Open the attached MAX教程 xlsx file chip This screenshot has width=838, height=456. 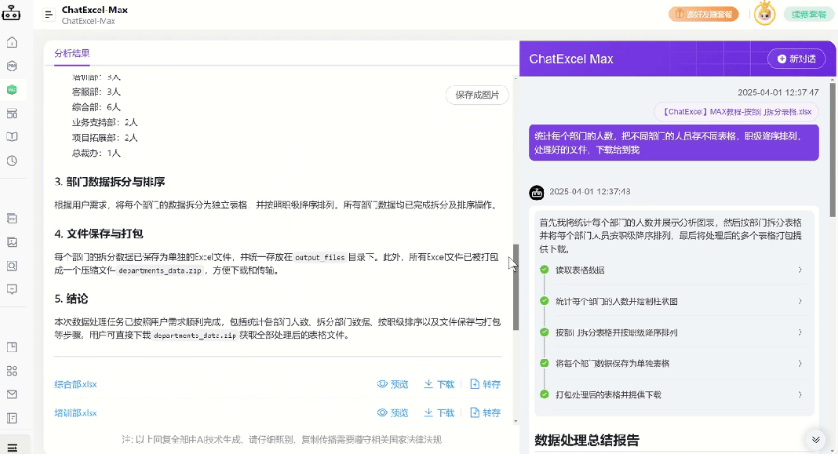point(736,112)
